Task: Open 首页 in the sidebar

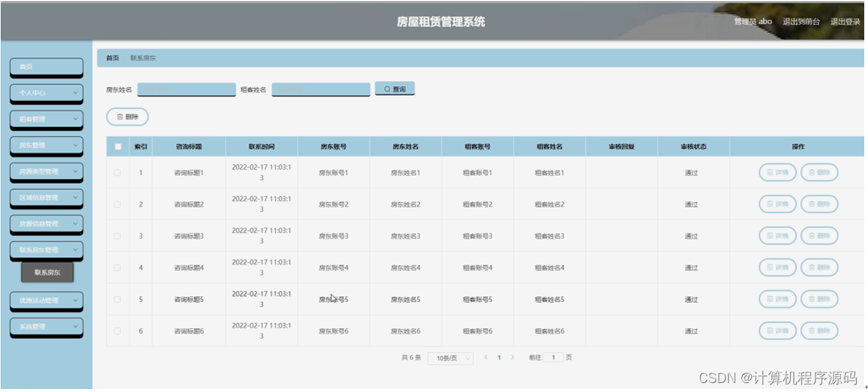Action: pyautogui.click(x=46, y=67)
